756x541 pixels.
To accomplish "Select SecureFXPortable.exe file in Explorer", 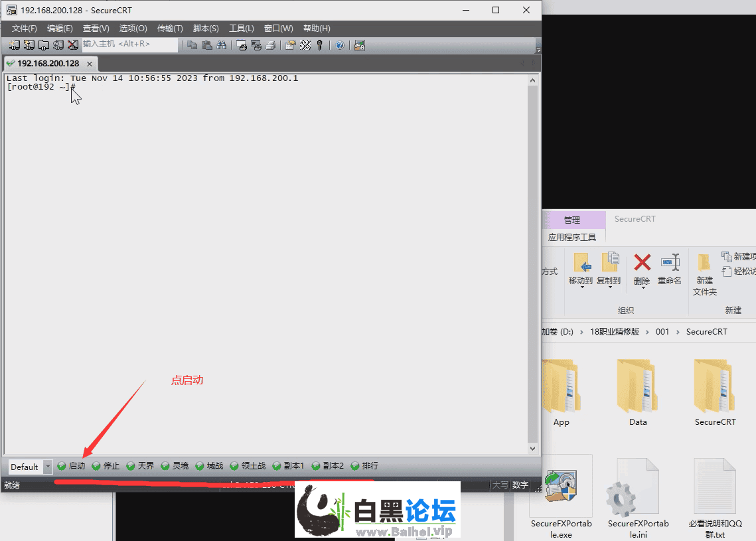I will tap(562, 499).
